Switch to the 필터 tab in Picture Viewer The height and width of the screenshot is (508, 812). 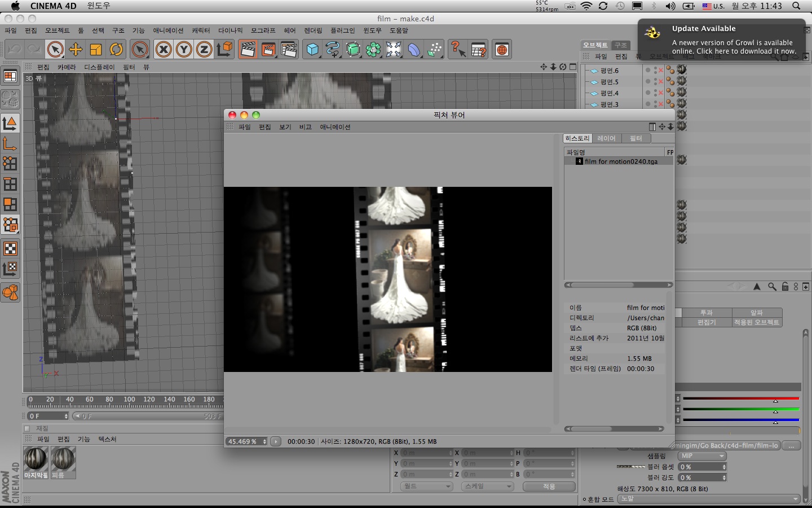[x=636, y=138]
